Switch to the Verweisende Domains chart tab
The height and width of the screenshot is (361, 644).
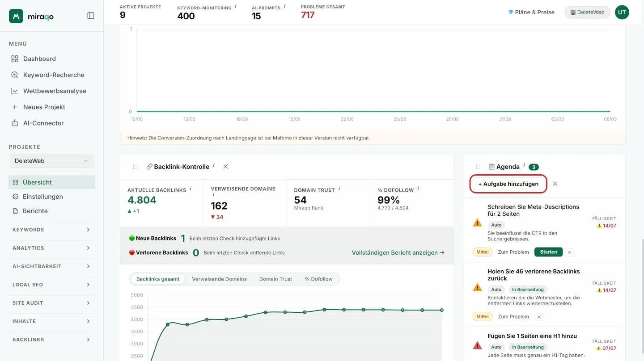point(219,279)
